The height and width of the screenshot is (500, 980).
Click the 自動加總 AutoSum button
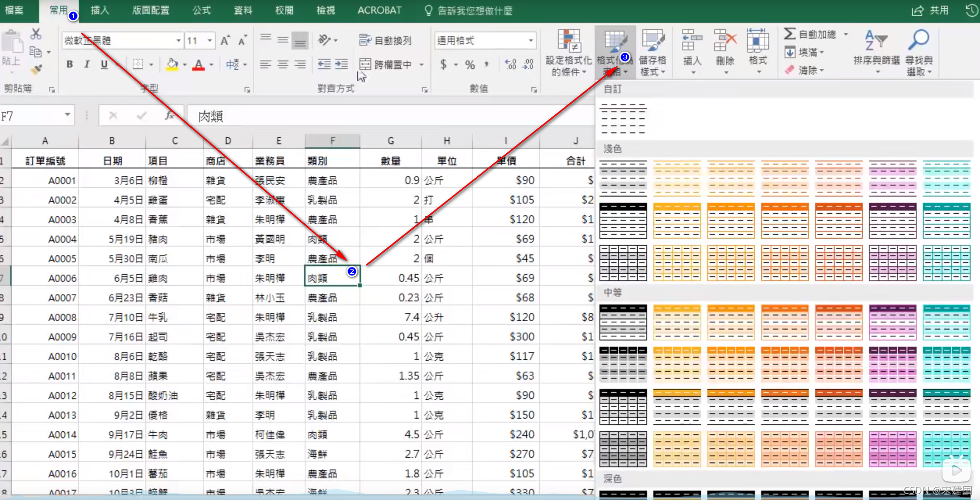point(811,34)
